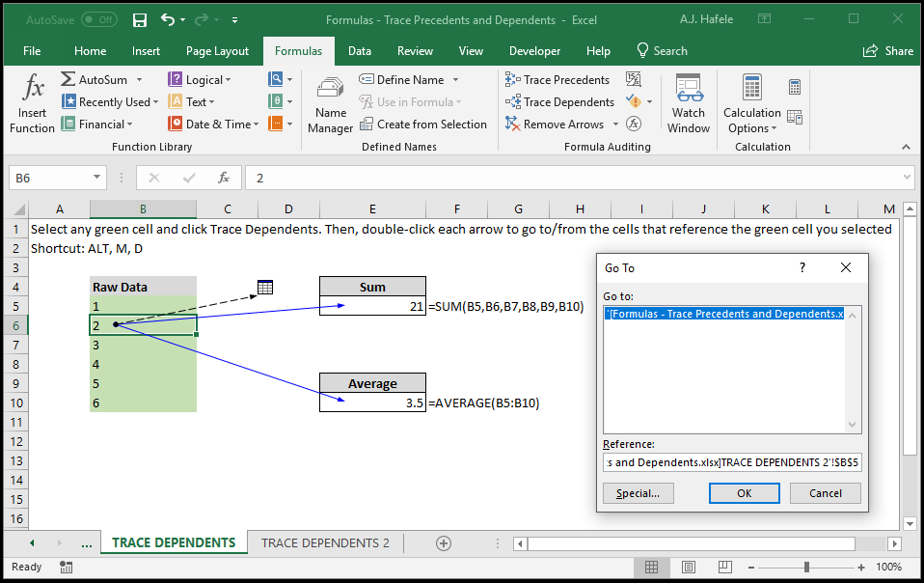Viewport: 924px width, 583px height.
Task: Click the Go To dialog help question mark
Action: point(802,267)
